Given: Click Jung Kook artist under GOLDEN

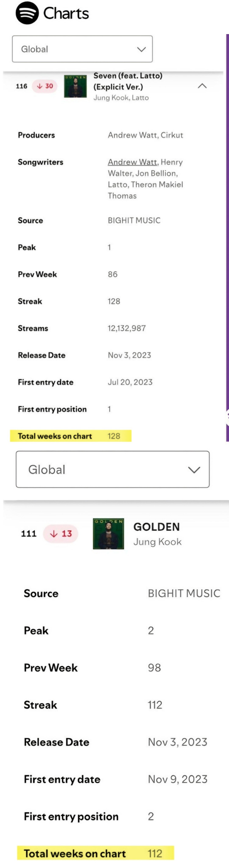Looking at the screenshot, I should tap(158, 542).
